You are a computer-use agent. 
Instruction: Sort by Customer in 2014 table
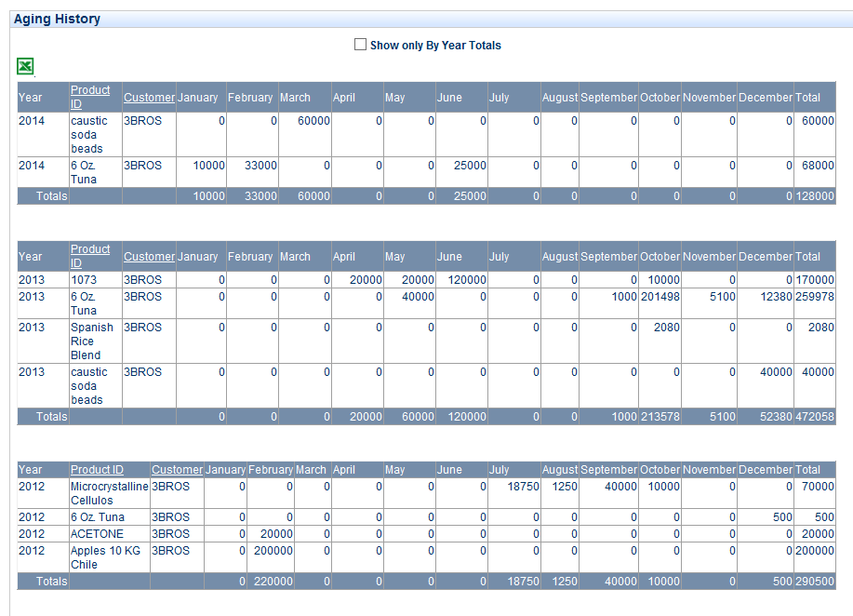click(149, 98)
